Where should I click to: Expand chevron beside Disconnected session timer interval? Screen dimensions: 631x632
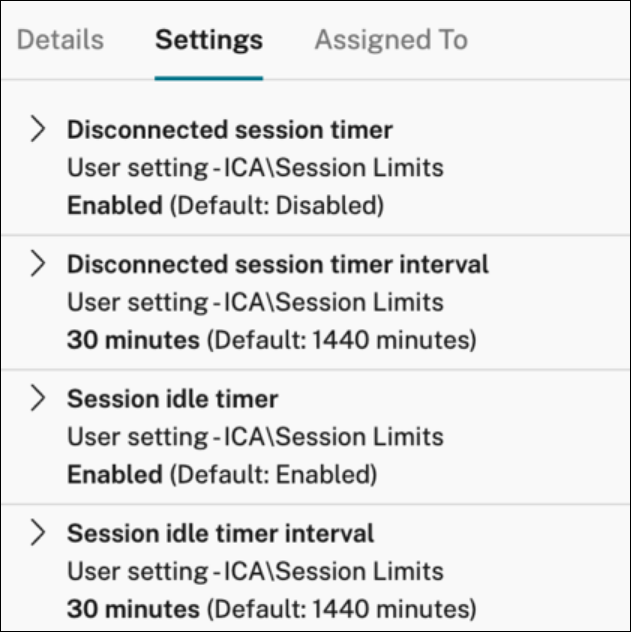click(38, 264)
